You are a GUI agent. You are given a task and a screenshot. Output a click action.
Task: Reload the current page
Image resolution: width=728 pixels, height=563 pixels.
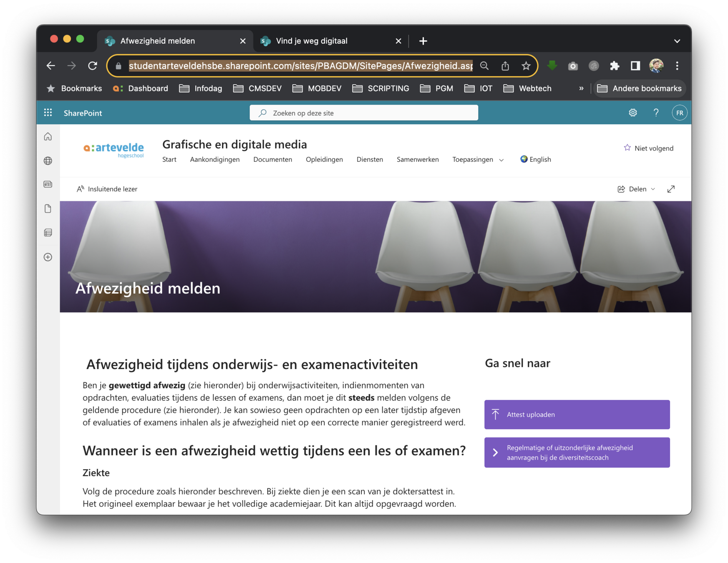point(93,65)
